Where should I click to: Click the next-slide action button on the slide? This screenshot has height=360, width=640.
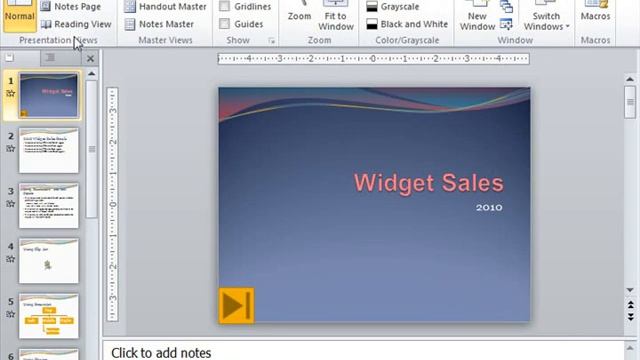(236, 306)
